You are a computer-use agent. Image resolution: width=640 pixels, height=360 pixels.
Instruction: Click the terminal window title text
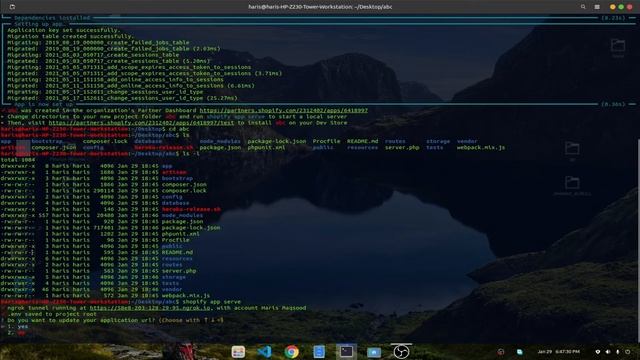click(x=320, y=7)
